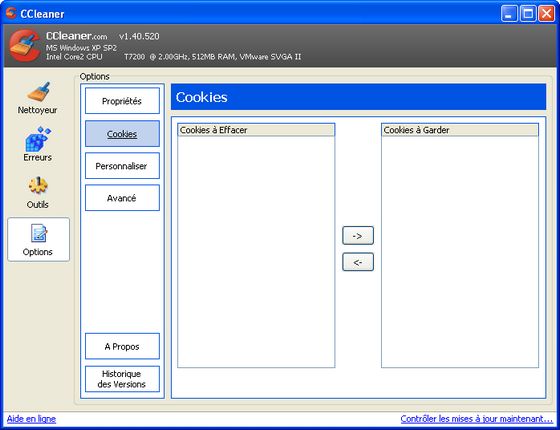This screenshot has width=560, height=430.
Task: Maximize the CCleaner window
Action: [528, 14]
